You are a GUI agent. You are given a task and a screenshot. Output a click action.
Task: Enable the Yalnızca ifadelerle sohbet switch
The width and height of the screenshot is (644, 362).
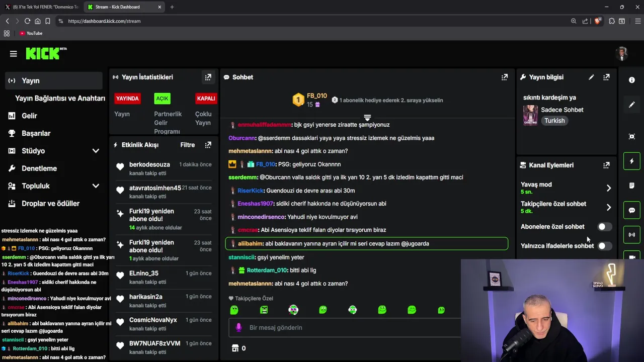pyautogui.click(x=604, y=246)
